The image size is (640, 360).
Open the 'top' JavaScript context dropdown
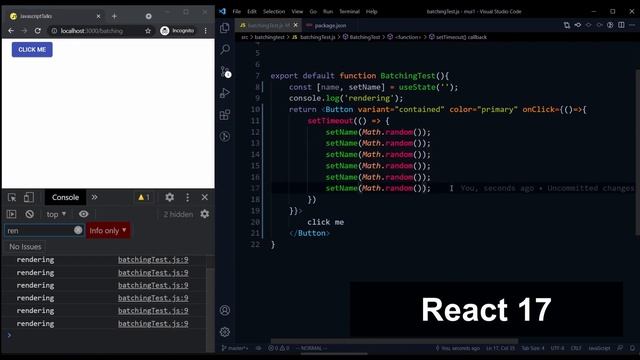click(x=56, y=214)
